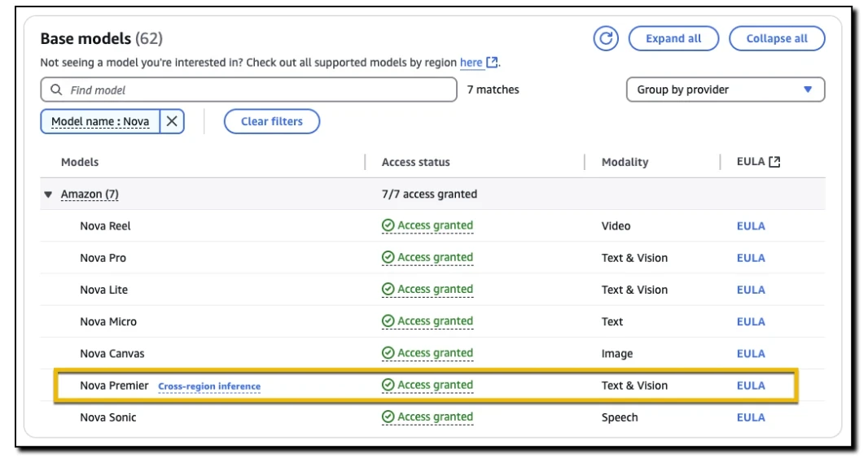
Task: Collapse the Amazon (7) provider group
Action: (x=49, y=194)
